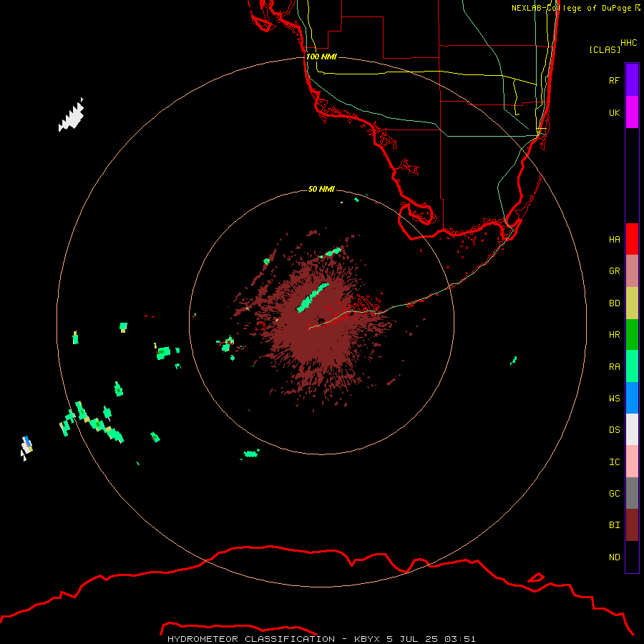Click the NEXLAB-College of DuPage credit
The width and height of the screenshot is (644, 644).
click(x=575, y=8)
